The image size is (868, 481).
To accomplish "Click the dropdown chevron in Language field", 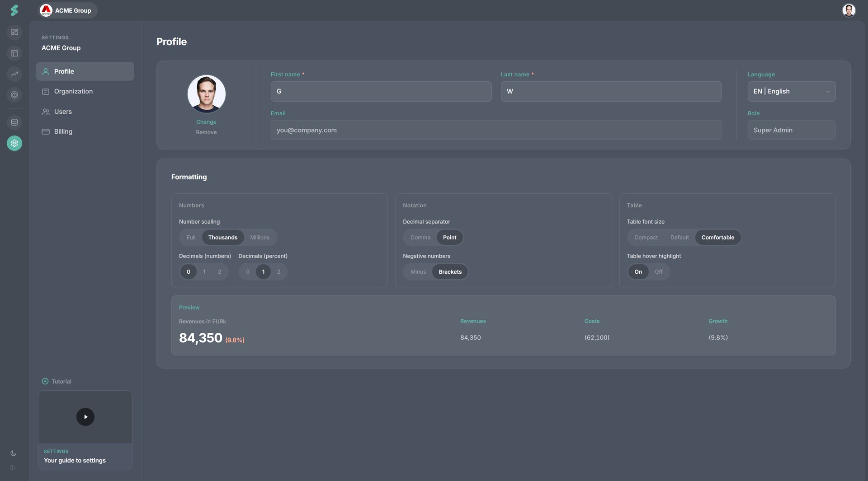I will [x=828, y=92].
